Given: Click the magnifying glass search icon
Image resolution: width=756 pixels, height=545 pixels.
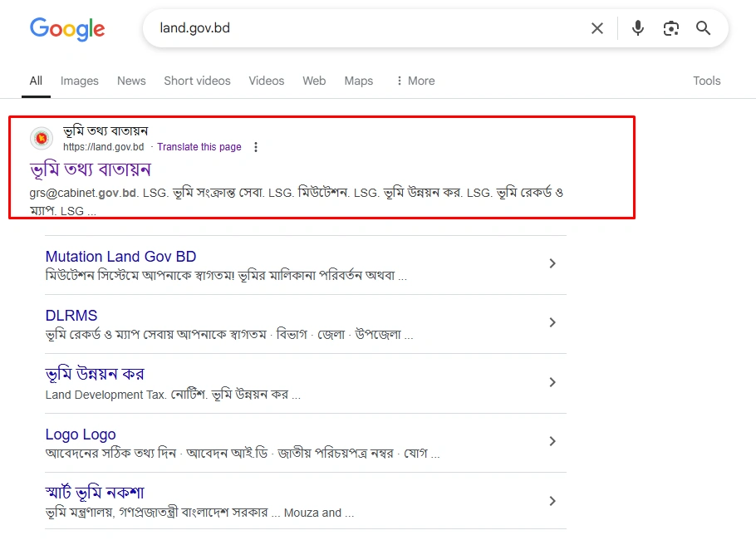Looking at the screenshot, I should (704, 28).
